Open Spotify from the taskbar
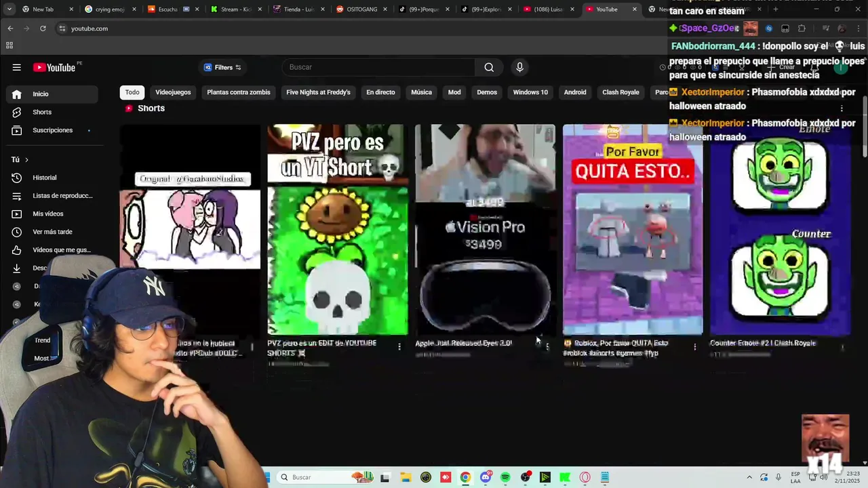Screen dimensions: 868x488 coord(505,477)
